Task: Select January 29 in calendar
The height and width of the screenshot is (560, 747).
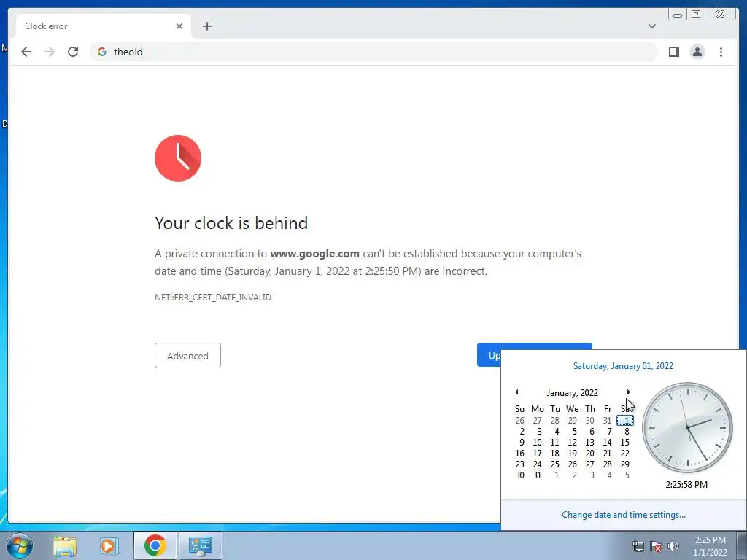Action: tap(624, 464)
